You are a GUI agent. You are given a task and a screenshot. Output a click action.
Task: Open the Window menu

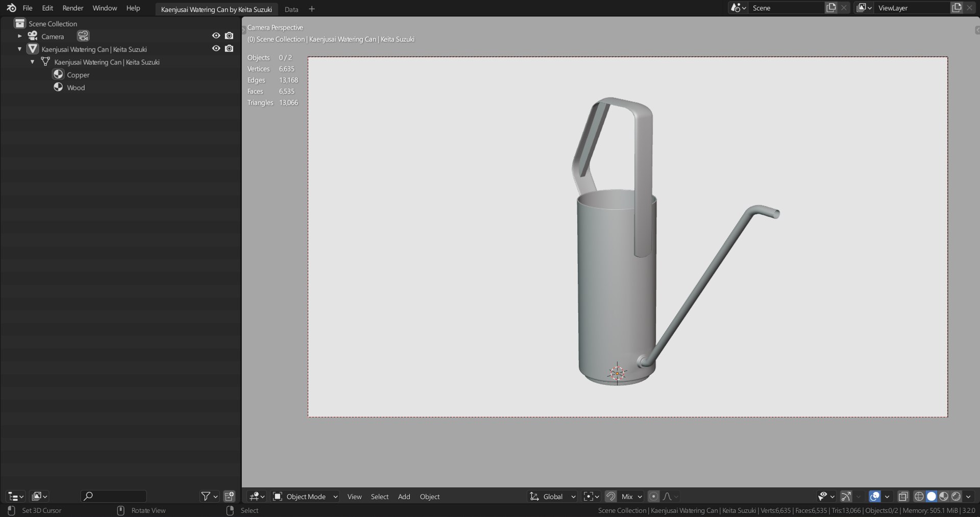(105, 8)
